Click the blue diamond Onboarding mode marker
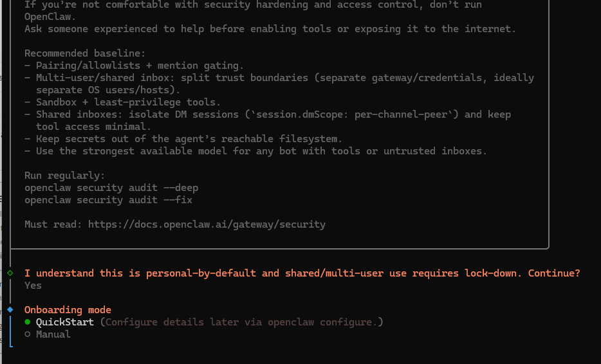Screen dimensions: 601x364 coord(10,310)
